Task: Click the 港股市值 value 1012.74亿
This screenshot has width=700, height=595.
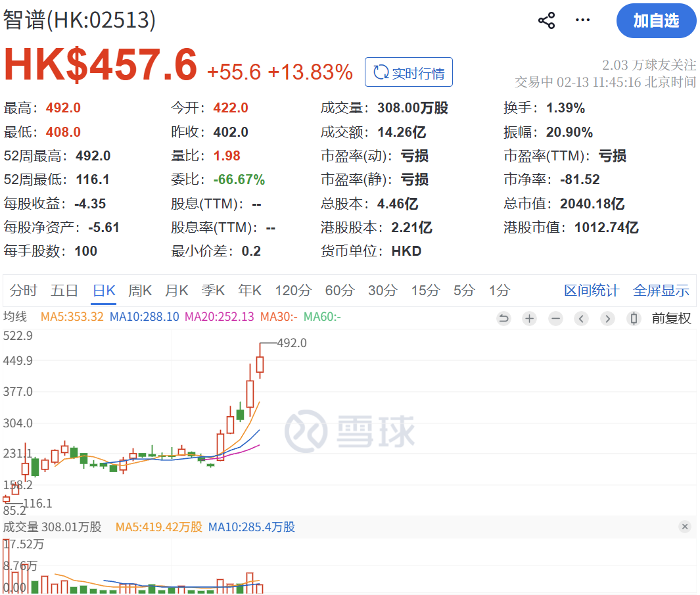Action: point(606,227)
